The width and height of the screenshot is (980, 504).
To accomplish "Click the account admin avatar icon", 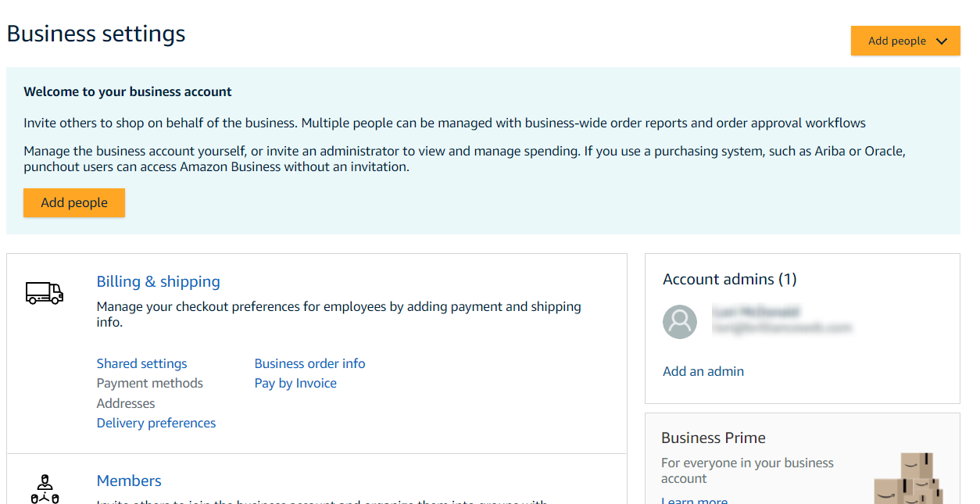I will [680, 321].
